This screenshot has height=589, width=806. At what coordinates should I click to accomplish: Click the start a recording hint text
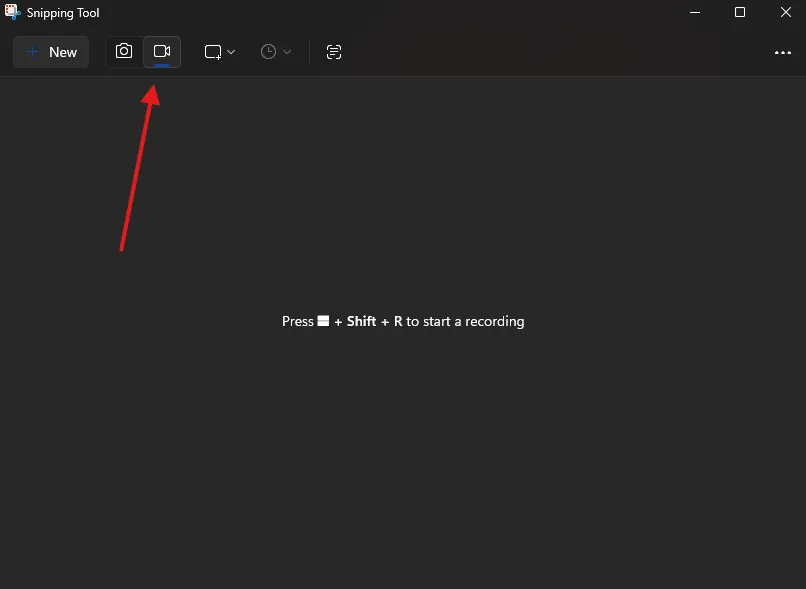(x=465, y=321)
